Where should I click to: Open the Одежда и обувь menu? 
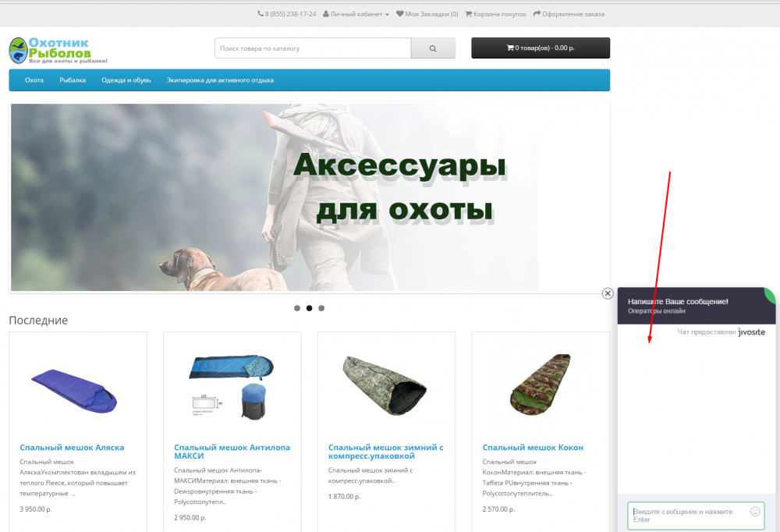[x=126, y=80]
